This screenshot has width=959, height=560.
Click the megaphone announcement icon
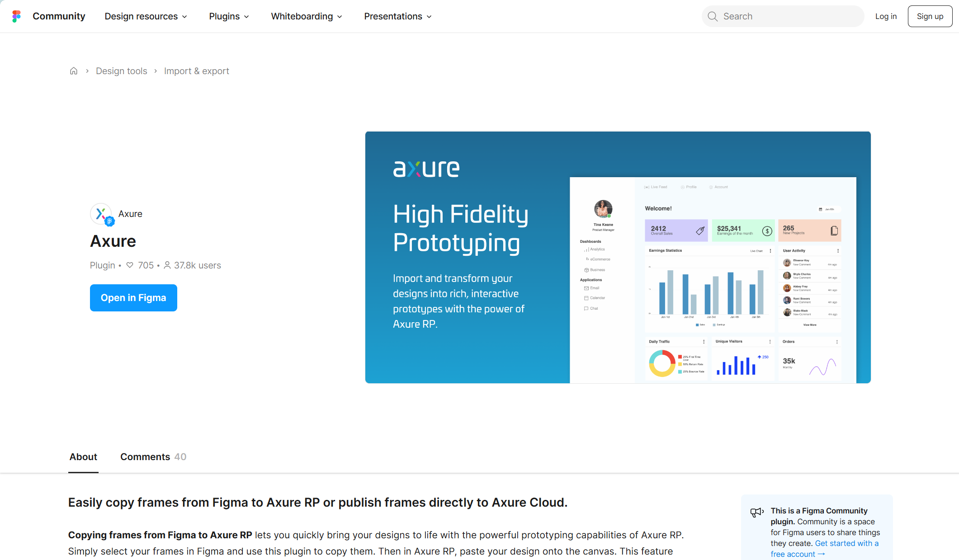click(757, 513)
